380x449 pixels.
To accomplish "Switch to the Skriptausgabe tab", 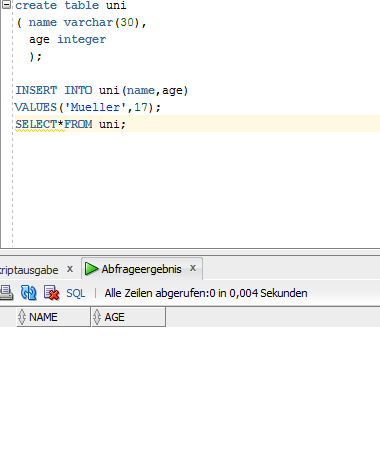I will click(29, 270).
